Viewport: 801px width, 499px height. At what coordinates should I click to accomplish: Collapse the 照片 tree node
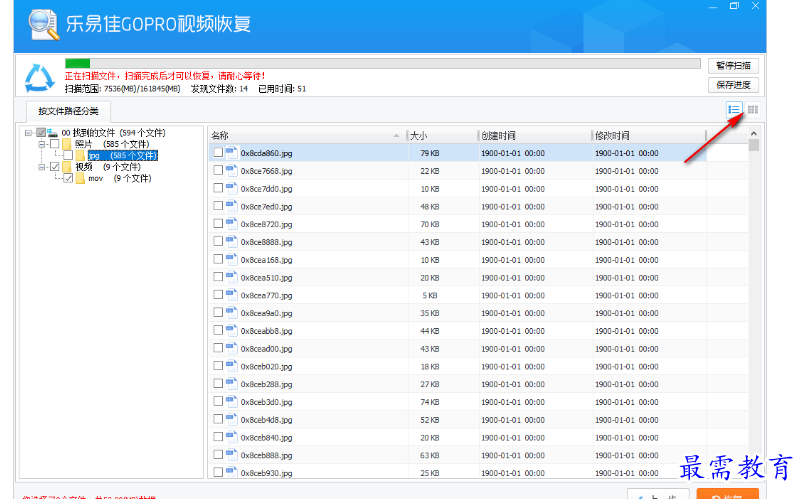coord(42,144)
